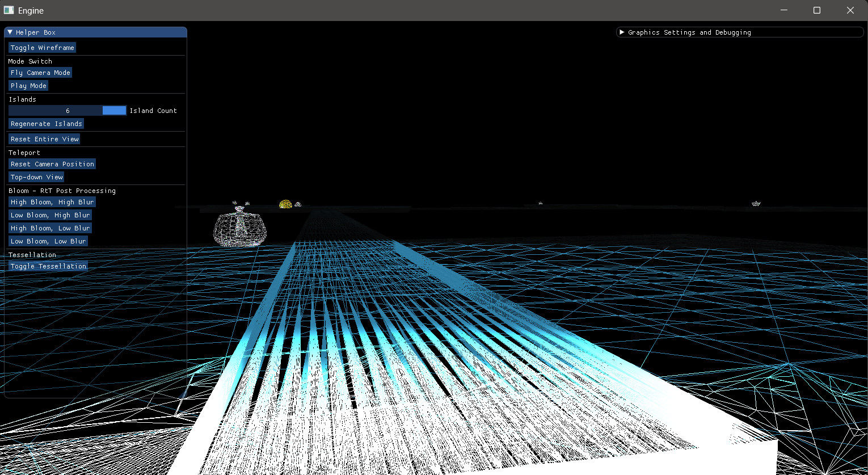Apply High Bloom, High Blur preset
Viewport: 868px width, 475px height.
(52, 202)
